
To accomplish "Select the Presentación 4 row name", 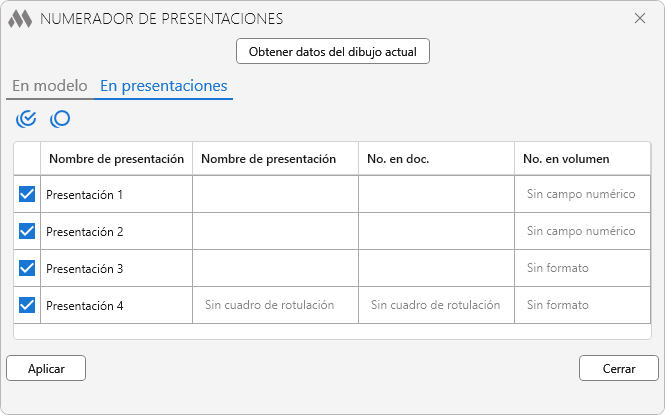I will click(85, 305).
